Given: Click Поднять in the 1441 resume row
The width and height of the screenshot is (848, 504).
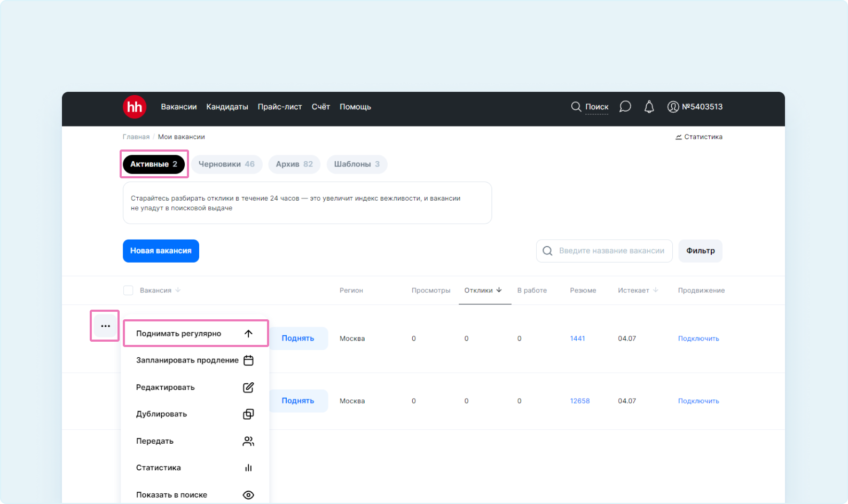Looking at the screenshot, I should [x=297, y=338].
